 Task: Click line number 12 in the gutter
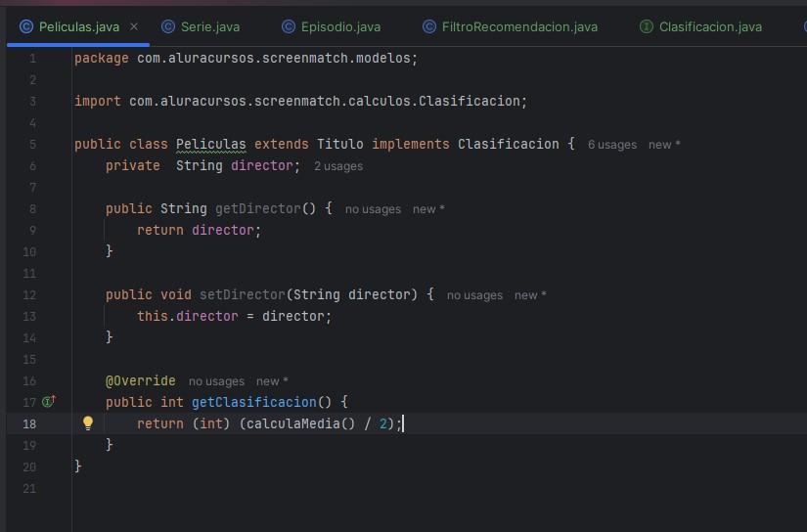pyautogui.click(x=29, y=295)
